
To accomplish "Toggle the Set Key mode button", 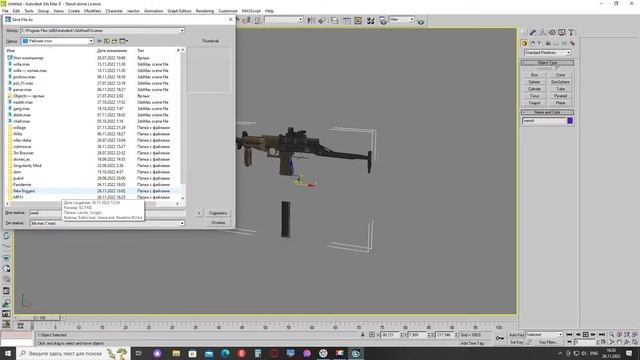I will tap(516, 342).
